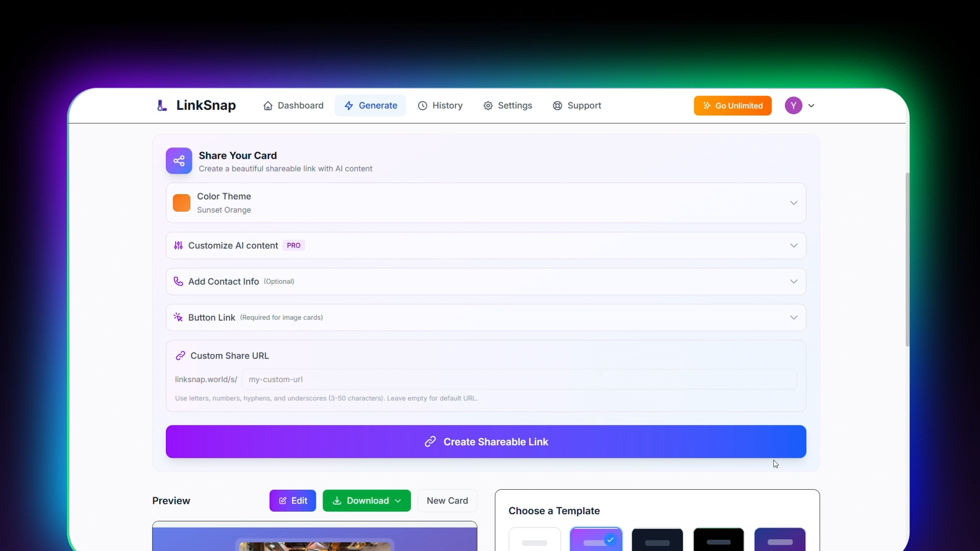Screen dimensions: 980x551
Task: Collapse the Add Contact Info section
Action: tap(793, 281)
